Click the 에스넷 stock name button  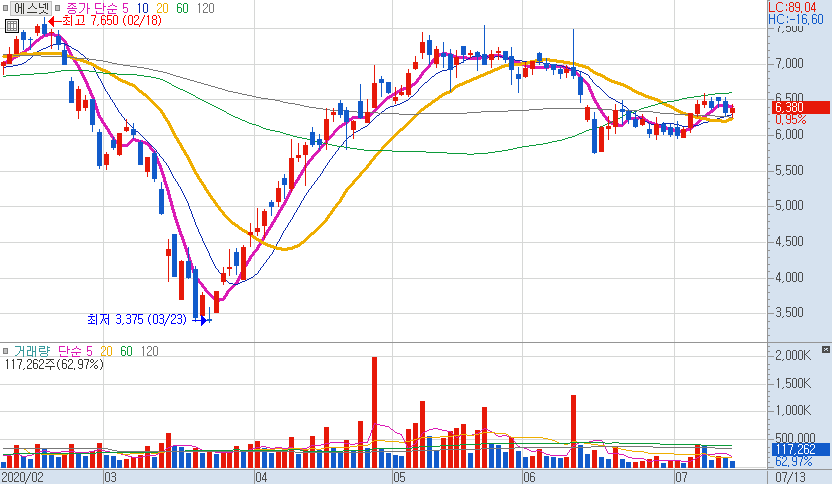pyautogui.click(x=31, y=8)
